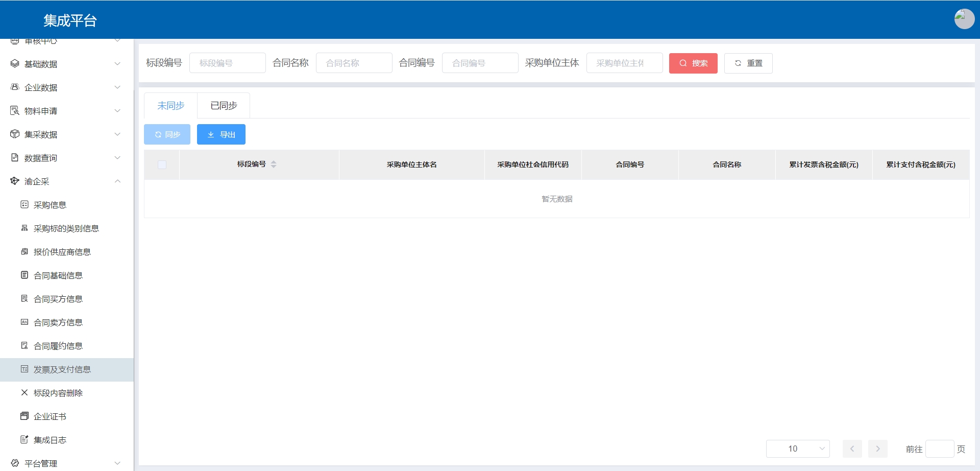Focus the 合同名称 input field

[354, 63]
